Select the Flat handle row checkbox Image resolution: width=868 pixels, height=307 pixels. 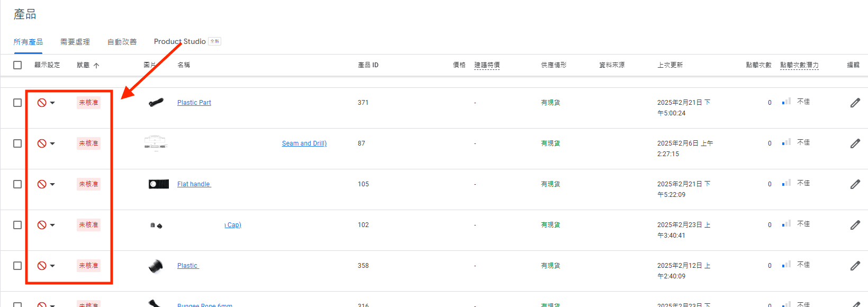pyautogui.click(x=17, y=184)
